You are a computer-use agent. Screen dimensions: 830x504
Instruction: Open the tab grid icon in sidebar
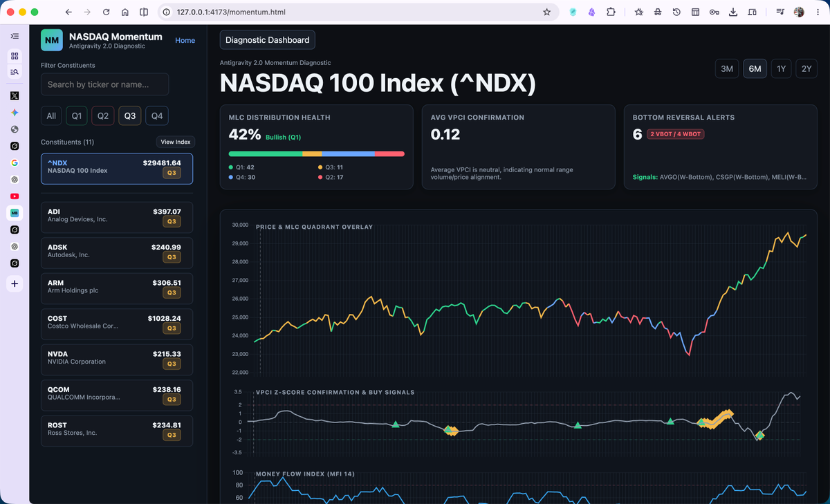[x=15, y=56]
